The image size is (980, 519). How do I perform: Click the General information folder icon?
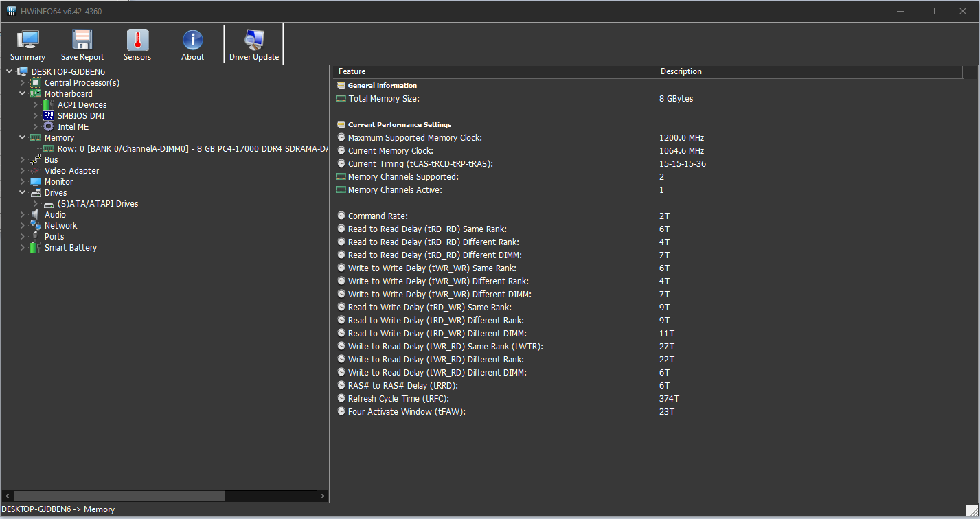click(x=341, y=86)
